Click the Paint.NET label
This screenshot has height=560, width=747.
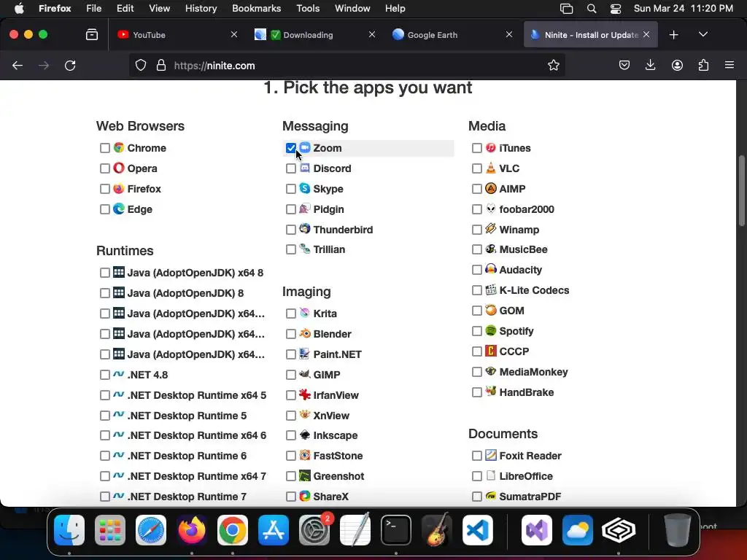(x=337, y=354)
